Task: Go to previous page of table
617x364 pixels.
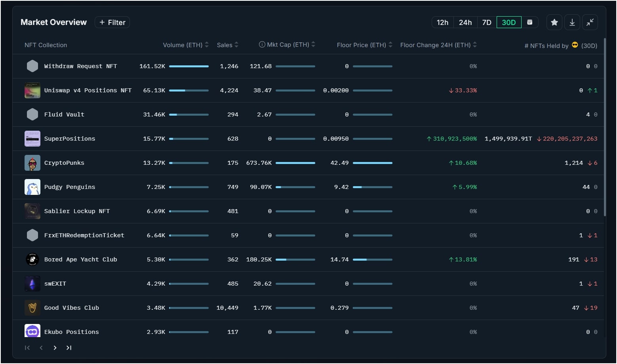Action: click(41, 348)
